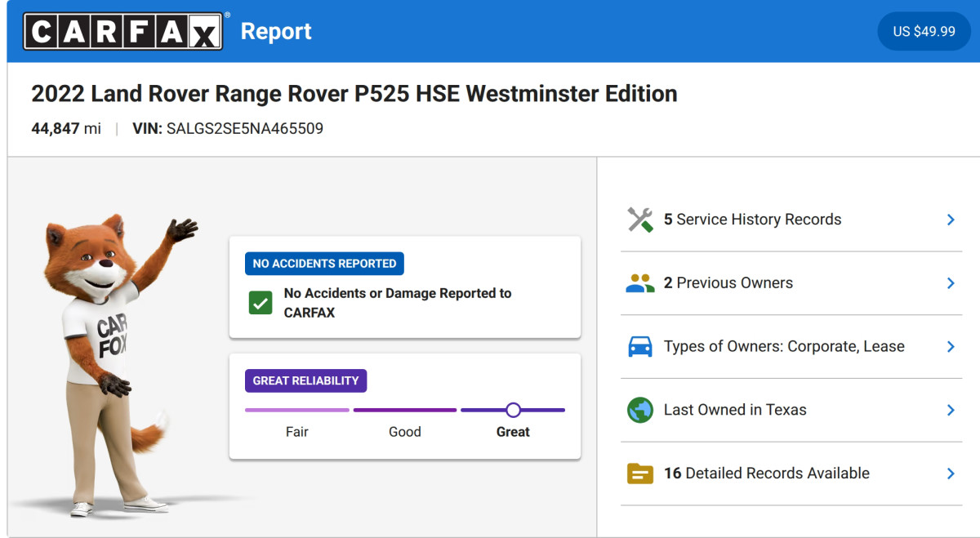980x538 pixels.
Task: Click the yellow folder records icon
Action: pos(640,474)
